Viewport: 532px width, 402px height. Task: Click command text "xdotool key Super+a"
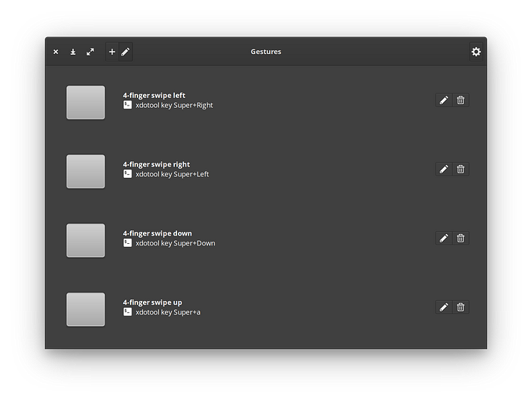tap(168, 312)
